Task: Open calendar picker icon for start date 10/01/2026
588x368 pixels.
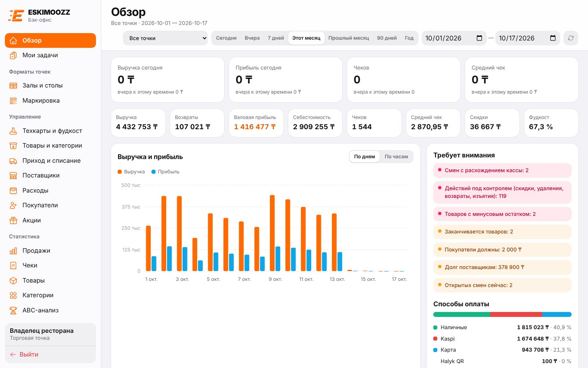Action: 479,38
